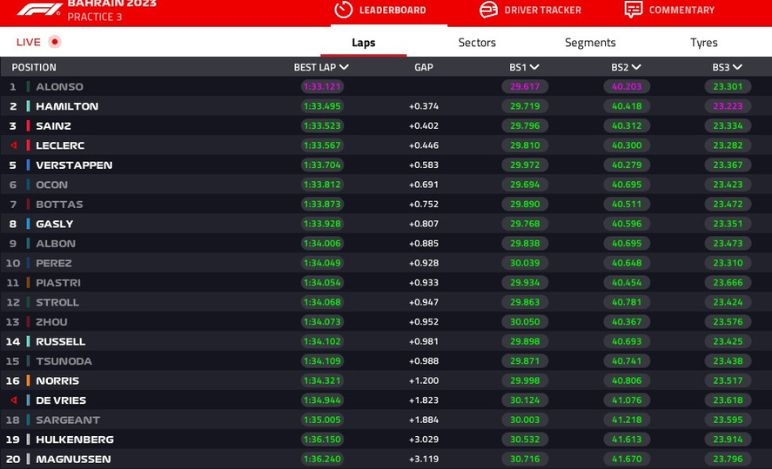772x469 pixels.
Task: Click Norris's orange team color bar
Action: pyautogui.click(x=28, y=381)
